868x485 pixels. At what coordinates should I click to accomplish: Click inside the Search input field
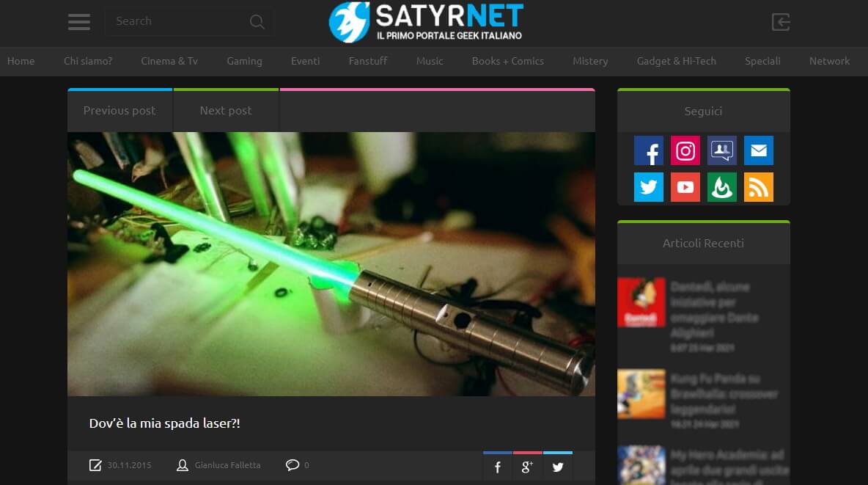coord(176,21)
